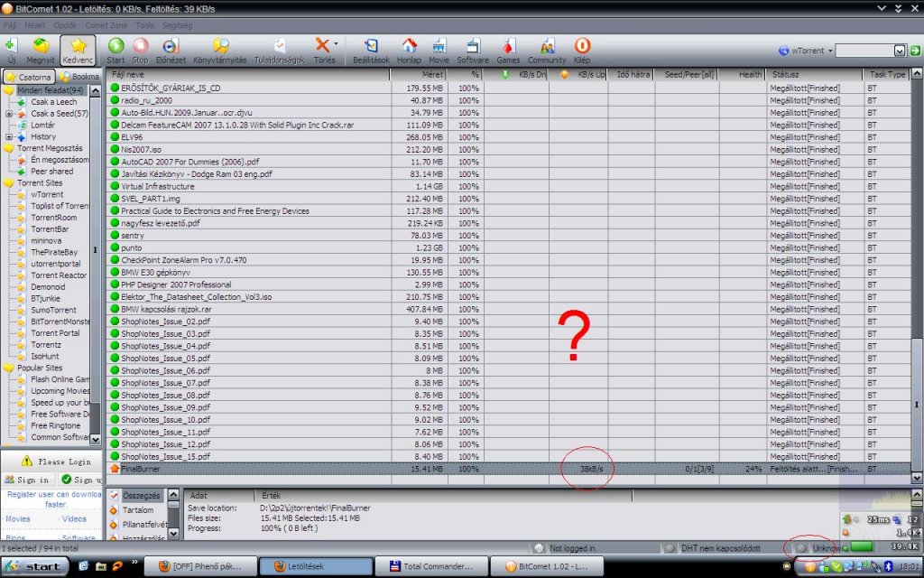The image size is (924, 578).
Task: Click the Tartalom panel icon
Action: (115, 510)
